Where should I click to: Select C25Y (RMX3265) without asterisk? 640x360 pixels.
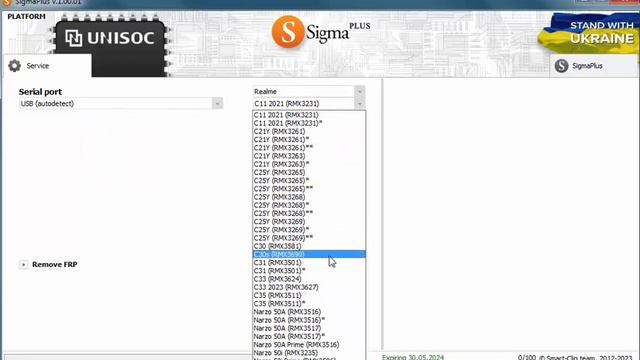(309, 172)
